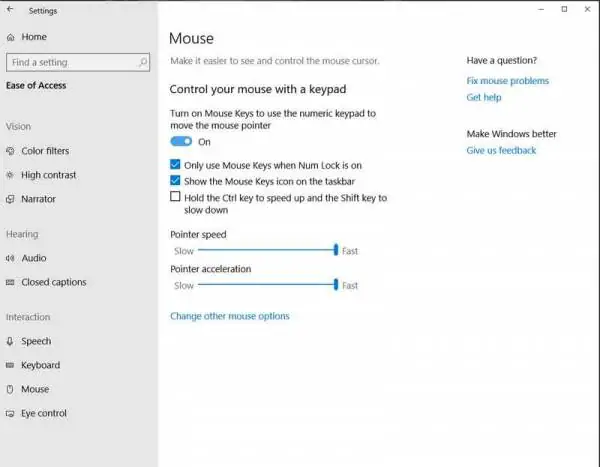The image size is (600, 467).
Task: Open the Keyboard settings page
Action: 41,365
